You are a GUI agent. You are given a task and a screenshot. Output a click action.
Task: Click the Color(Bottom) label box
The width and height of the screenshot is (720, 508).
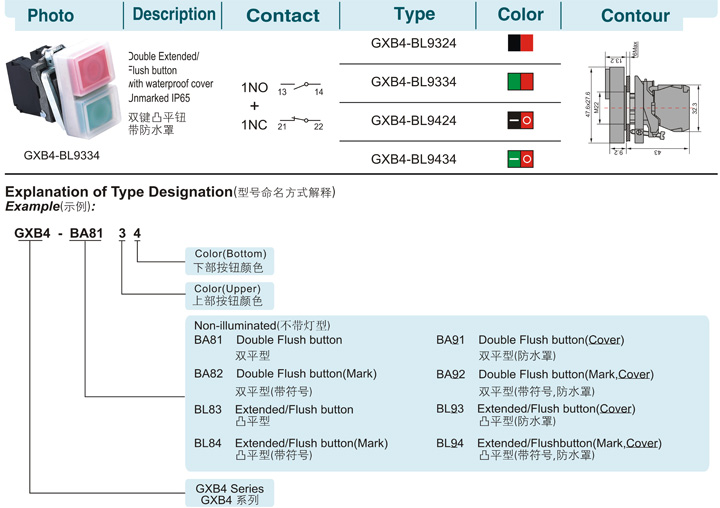pyautogui.click(x=230, y=261)
